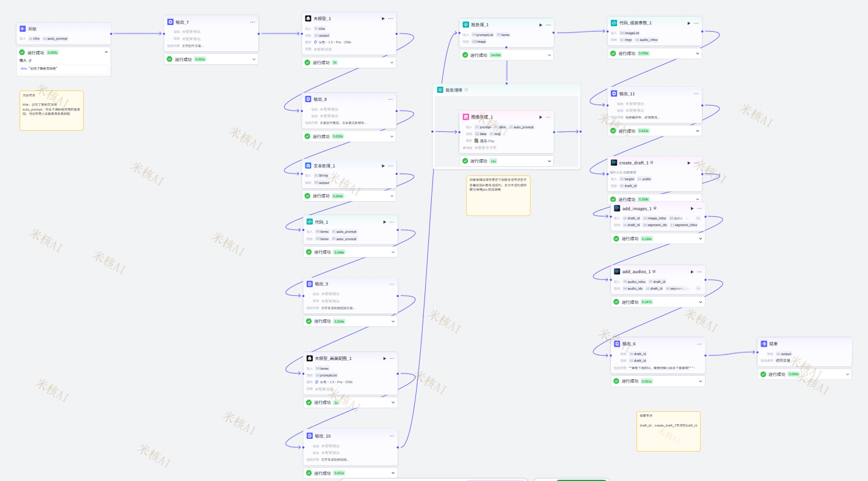Open the more options menu on 输出_7

pyautogui.click(x=252, y=22)
